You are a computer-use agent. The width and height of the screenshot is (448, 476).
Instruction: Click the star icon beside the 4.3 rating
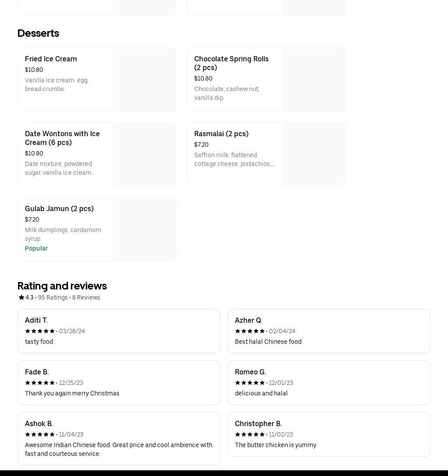(21, 297)
